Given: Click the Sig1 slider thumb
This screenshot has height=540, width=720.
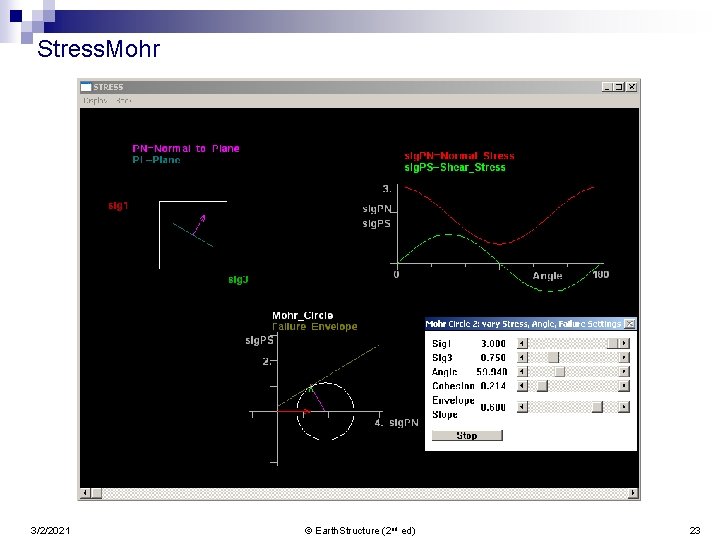Looking at the screenshot, I should point(612,343).
